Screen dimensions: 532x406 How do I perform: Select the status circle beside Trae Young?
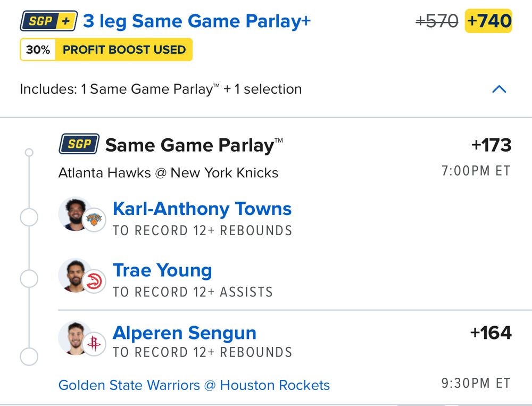(29, 279)
